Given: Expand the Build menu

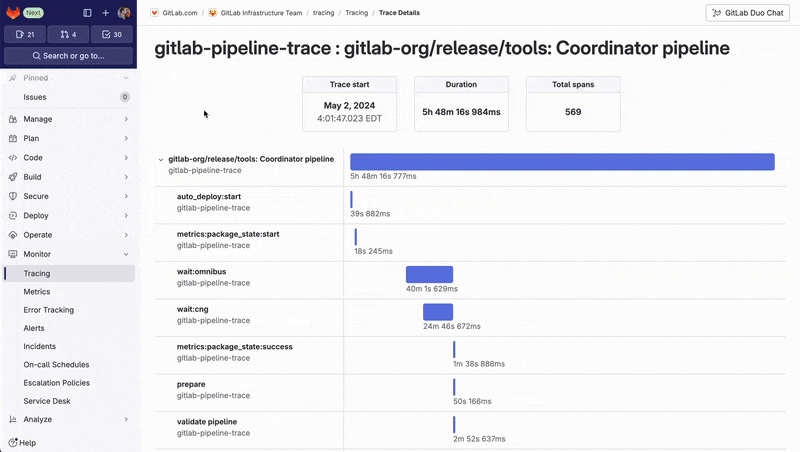Looking at the screenshot, I should point(68,177).
